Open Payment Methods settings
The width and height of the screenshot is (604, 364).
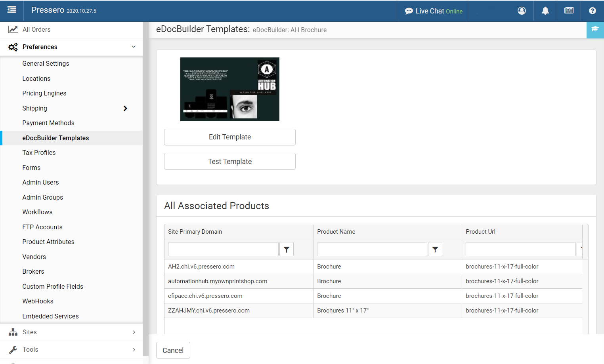(x=48, y=123)
